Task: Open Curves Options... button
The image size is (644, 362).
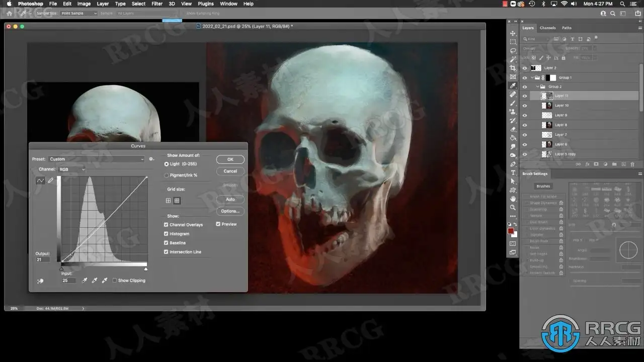Action: pos(230,211)
